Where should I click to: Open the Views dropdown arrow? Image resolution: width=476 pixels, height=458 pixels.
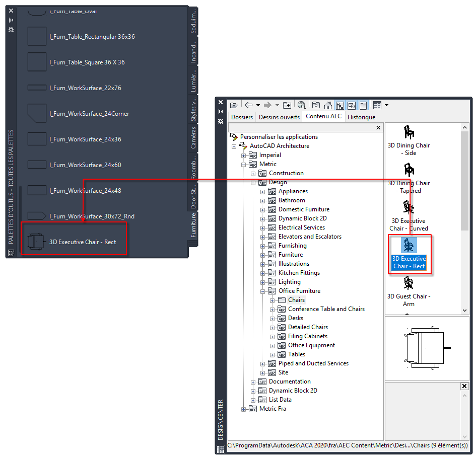click(x=386, y=105)
